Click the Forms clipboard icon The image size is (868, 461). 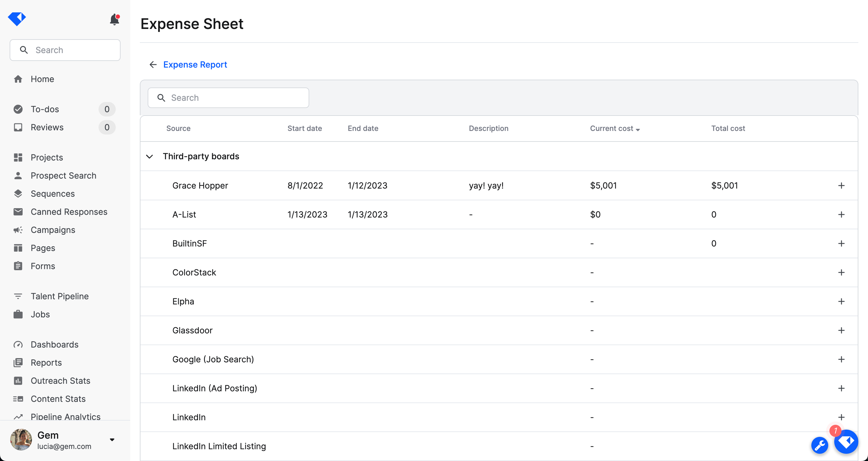[18, 266]
